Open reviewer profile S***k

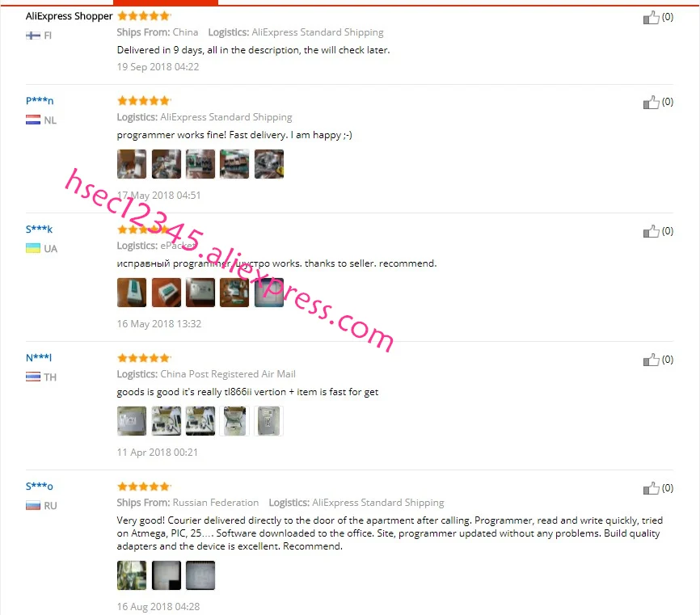[40, 230]
